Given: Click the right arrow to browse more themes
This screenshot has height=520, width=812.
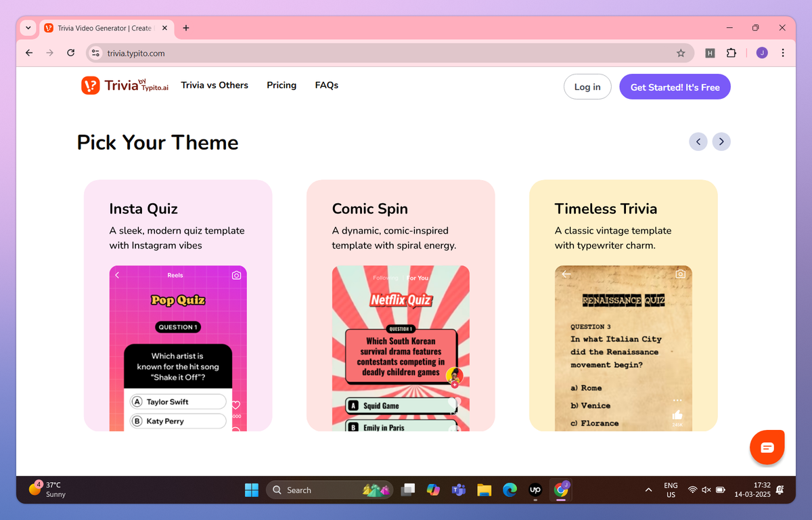Looking at the screenshot, I should (721, 142).
